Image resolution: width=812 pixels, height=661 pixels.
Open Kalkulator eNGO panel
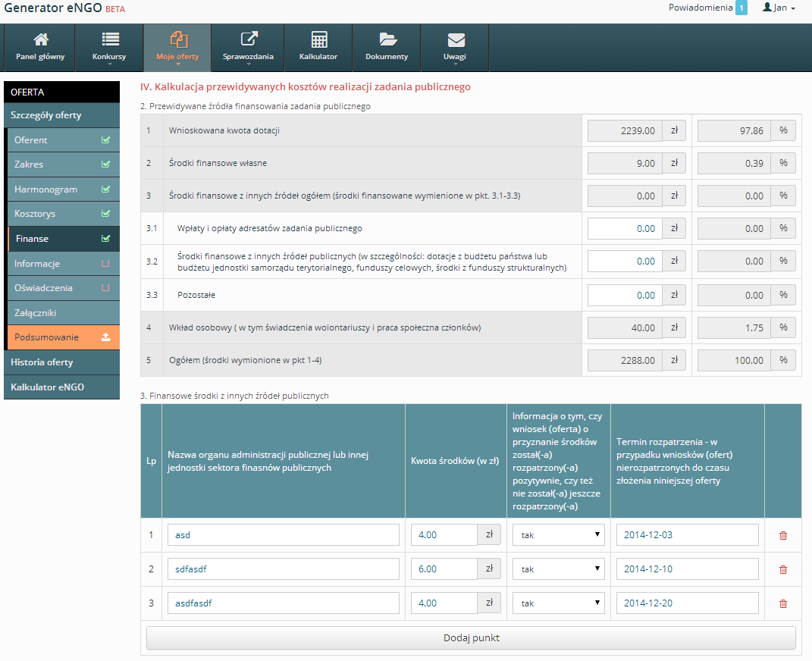(61, 387)
